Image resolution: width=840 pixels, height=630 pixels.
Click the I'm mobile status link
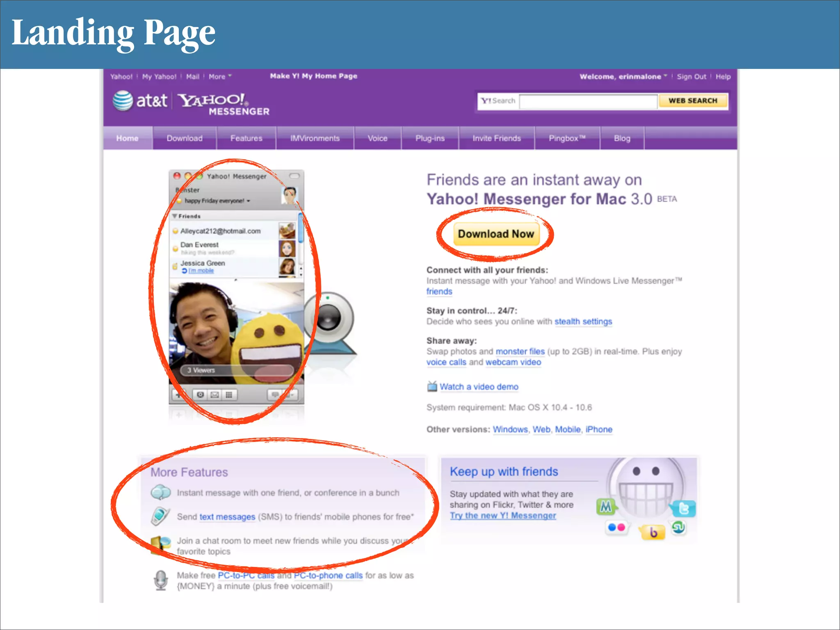click(x=201, y=271)
